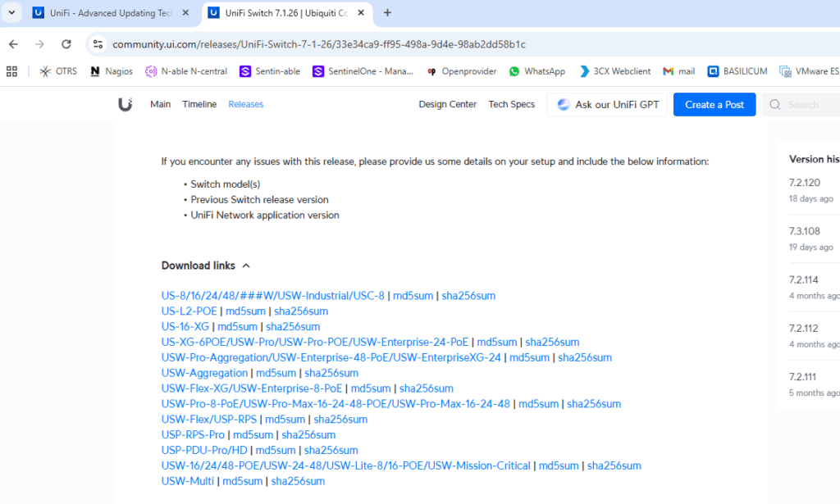Open the Releases section
The height and width of the screenshot is (504, 840).
[x=246, y=104]
